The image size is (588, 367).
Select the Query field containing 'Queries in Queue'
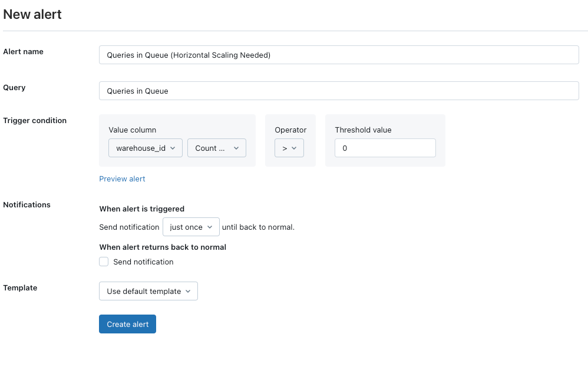click(x=339, y=90)
